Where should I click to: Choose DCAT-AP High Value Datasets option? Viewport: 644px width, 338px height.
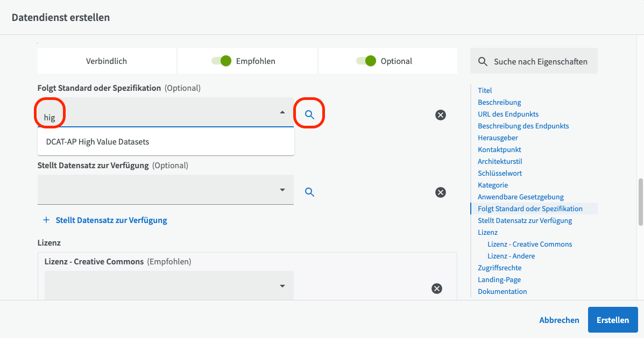(98, 142)
